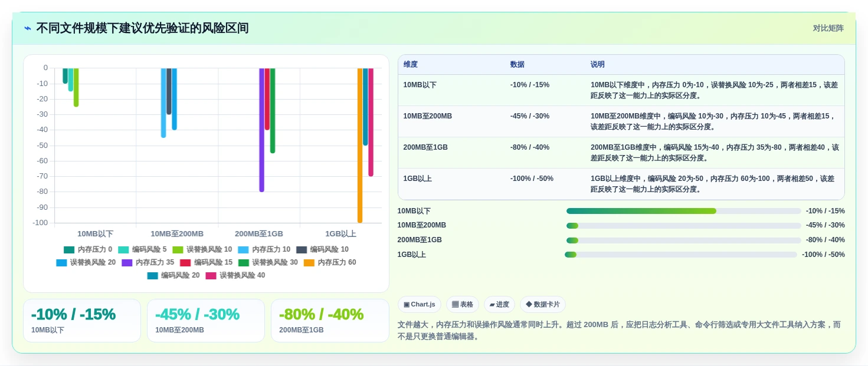Click the 数据 table column header
Viewport: 868px width, 366px height.
click(x=517, y=65)
